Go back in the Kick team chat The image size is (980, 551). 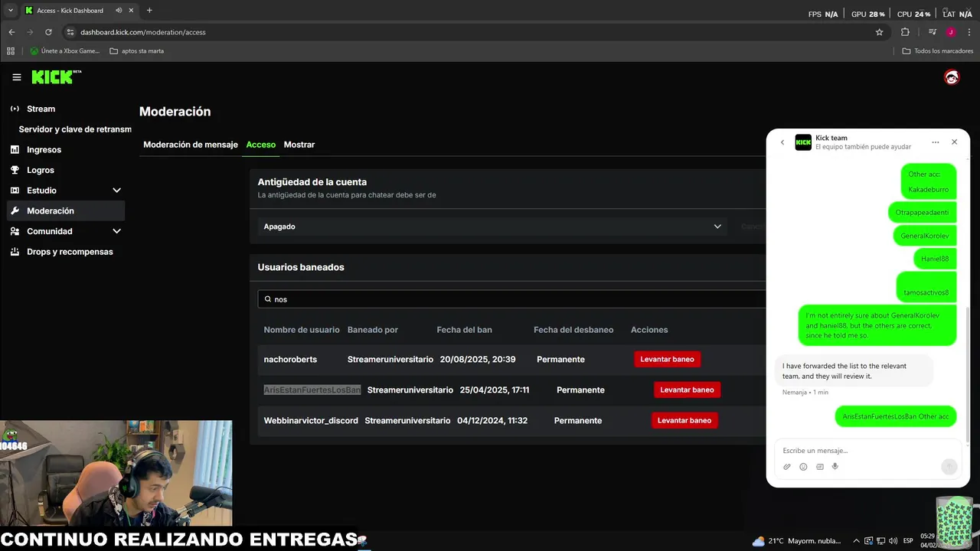click(782, 142)
